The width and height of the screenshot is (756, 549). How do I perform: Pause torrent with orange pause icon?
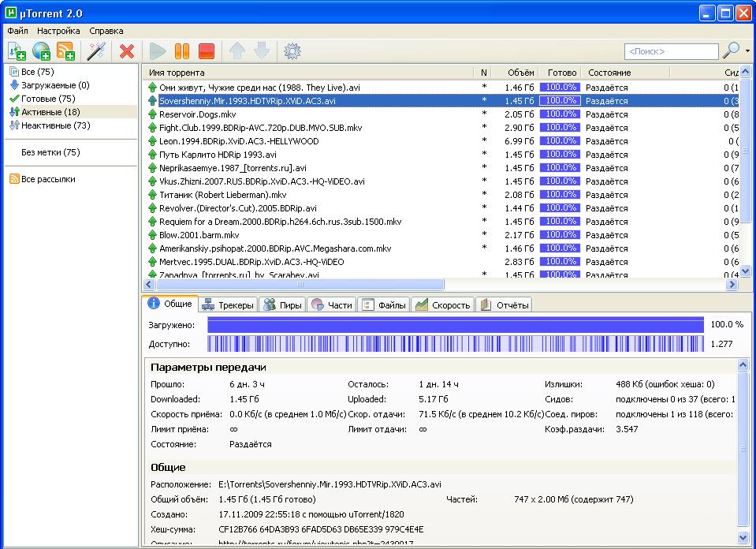(182, 51)
